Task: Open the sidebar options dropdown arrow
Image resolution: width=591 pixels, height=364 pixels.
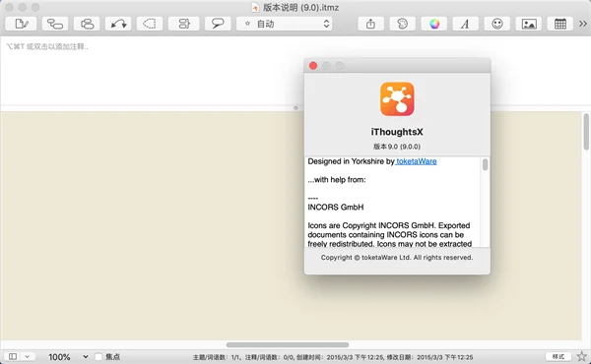Action: (28, 356)
